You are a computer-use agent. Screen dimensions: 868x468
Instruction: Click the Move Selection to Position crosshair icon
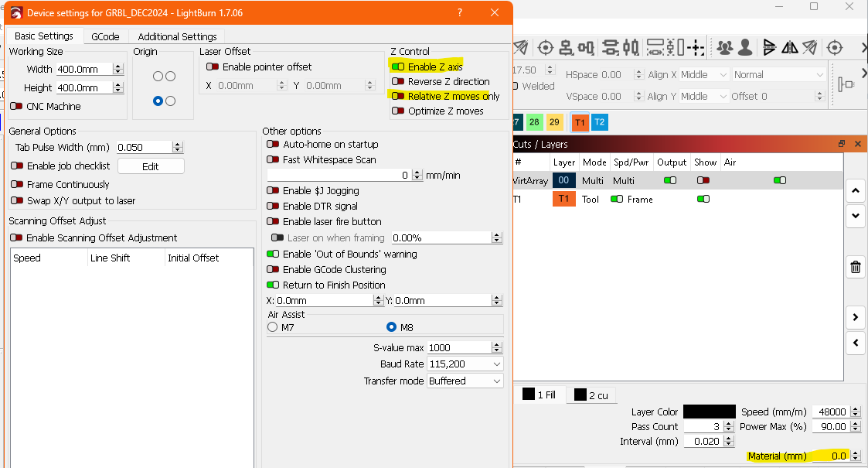pyautogui.click(x=696, y=48)
